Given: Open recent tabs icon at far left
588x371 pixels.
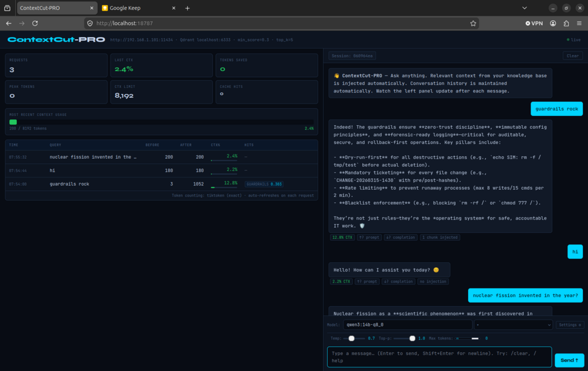Looking at the screenshot, I should [7, 8].
